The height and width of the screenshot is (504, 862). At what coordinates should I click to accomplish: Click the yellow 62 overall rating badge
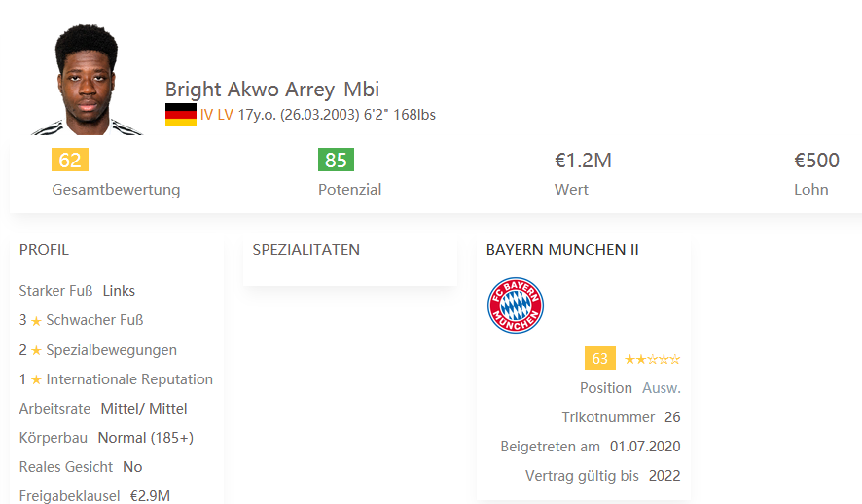pyautogui.click(x=70, y=160)
